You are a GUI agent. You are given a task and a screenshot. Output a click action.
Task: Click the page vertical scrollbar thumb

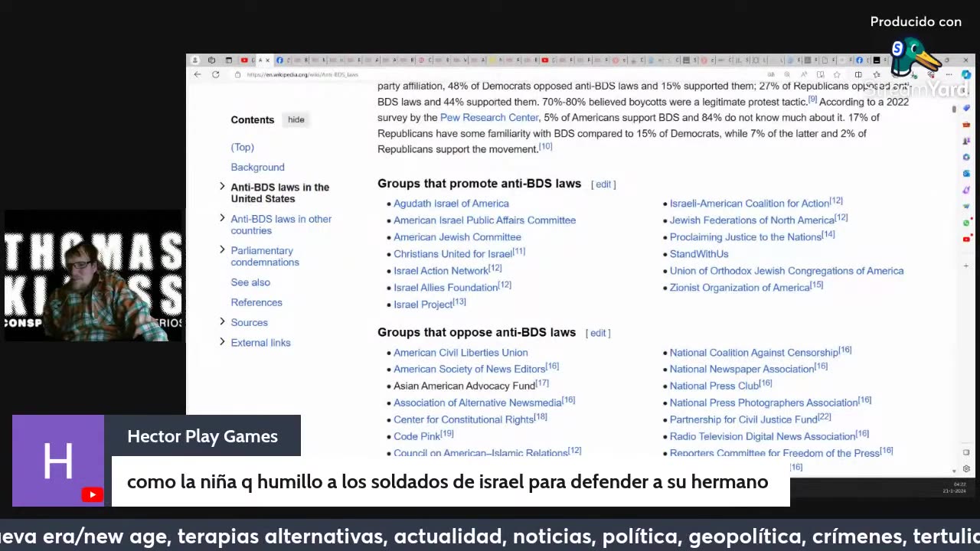[954, 109]
